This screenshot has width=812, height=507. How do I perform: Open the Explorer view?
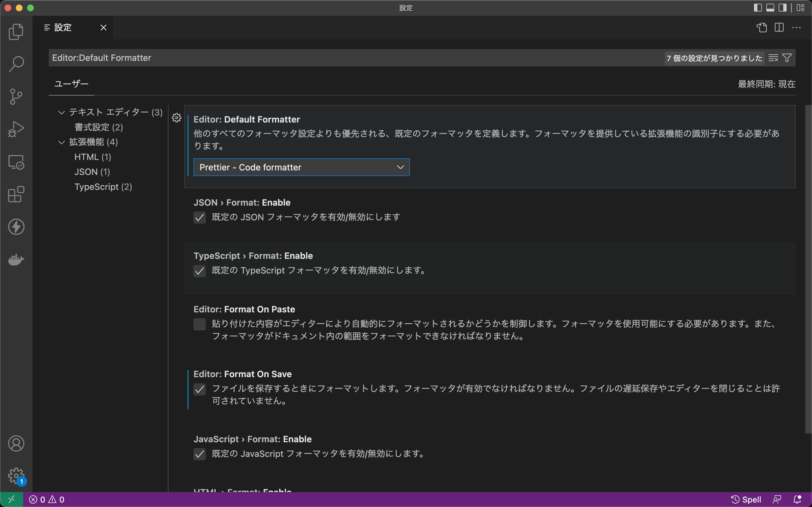coord(16,31)
